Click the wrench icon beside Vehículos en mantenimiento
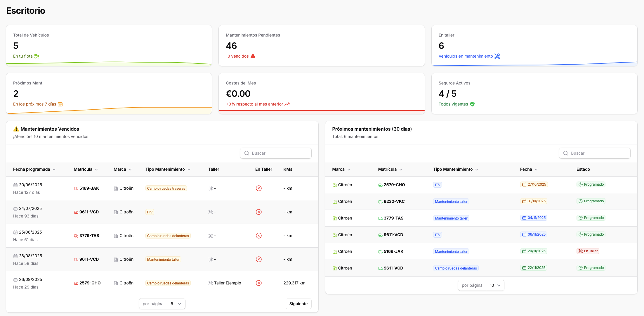 point(497,56)
